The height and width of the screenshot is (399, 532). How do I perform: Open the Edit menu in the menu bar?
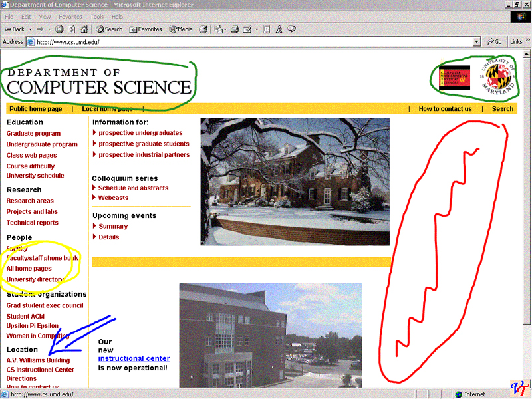(26, 17)
